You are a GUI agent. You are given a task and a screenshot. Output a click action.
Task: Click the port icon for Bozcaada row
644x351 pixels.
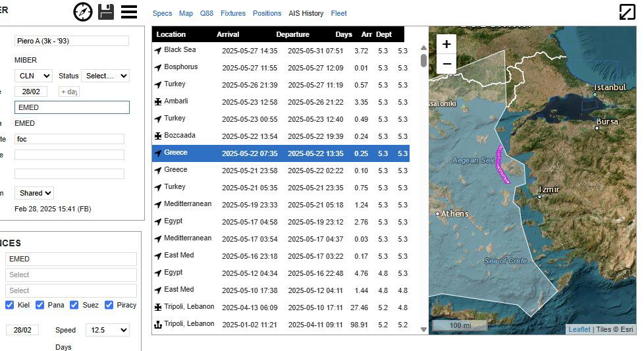(158, 136)
